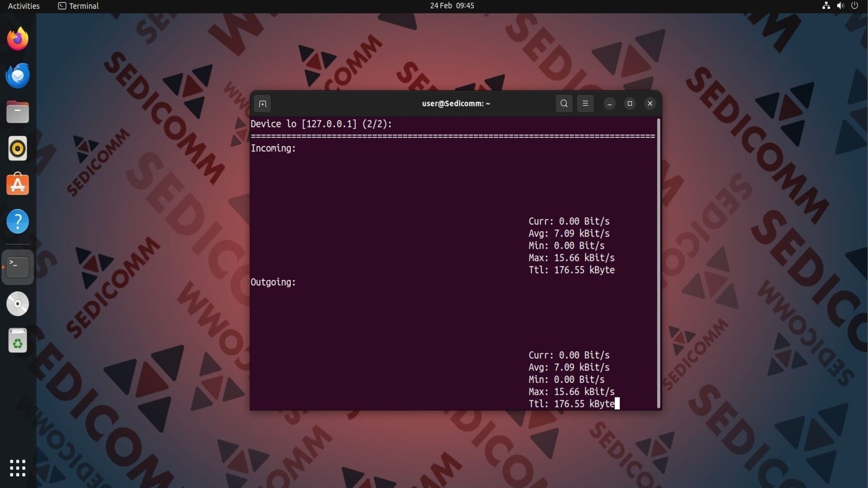Open Thunderbird mail client

18,75
